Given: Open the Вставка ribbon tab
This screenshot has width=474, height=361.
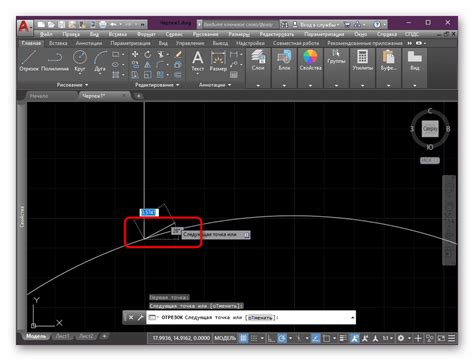Looking at the screenshot, I should (58, 43).
